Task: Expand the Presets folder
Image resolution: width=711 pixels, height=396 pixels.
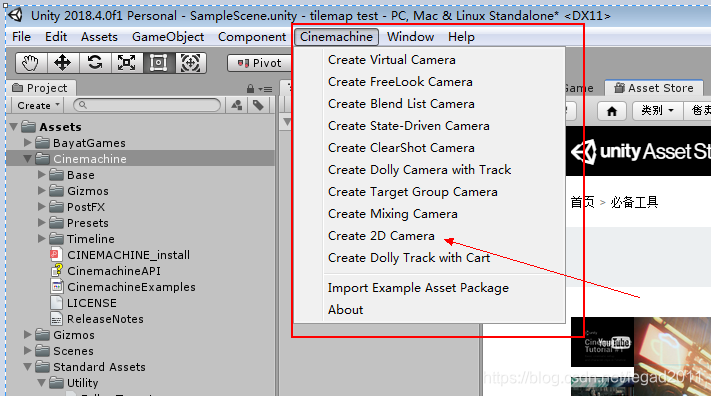Action: tap(41, 223)
